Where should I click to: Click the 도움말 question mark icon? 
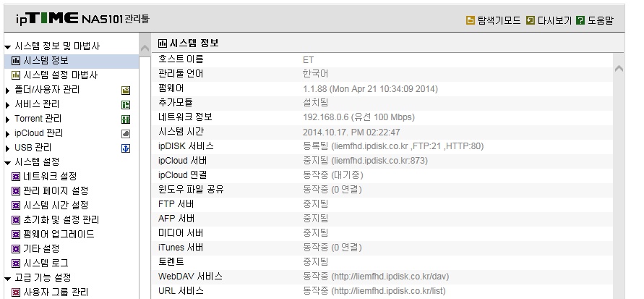click(x=580, y=20)
